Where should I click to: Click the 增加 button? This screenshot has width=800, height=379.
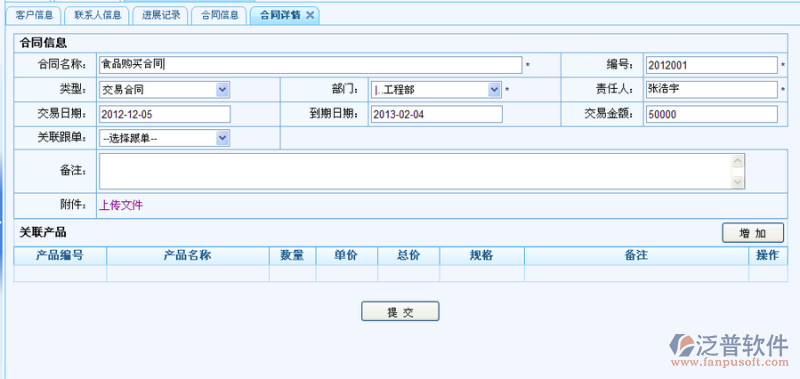pyautogui.click(x=753, y=233)
